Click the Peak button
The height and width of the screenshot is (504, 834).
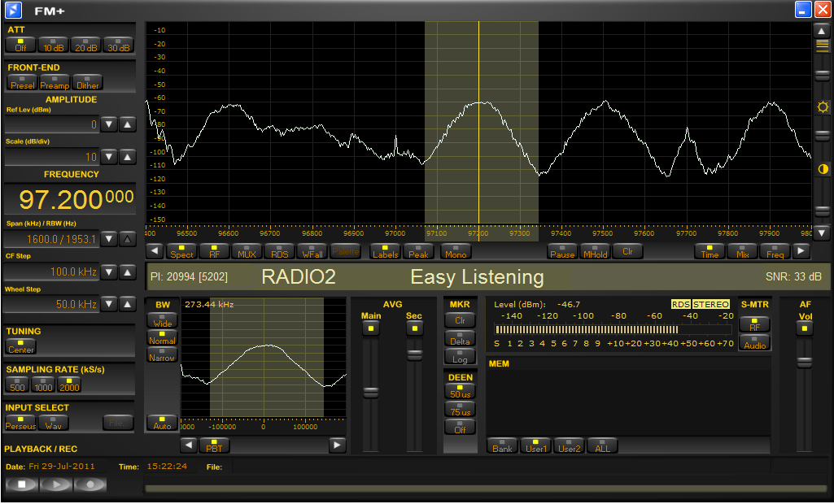coord(418,251)
